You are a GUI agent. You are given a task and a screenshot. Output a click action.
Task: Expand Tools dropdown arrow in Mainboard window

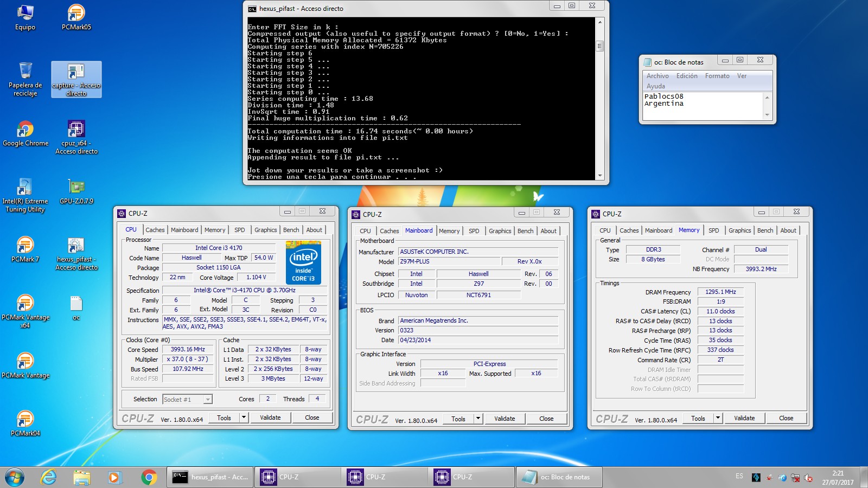(x=478, y=419)
